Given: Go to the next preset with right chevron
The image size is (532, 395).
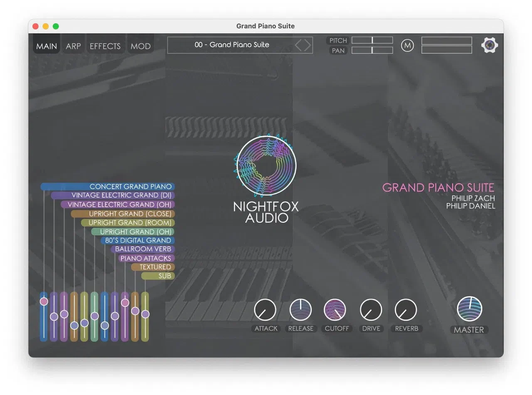Looking at the screenshot, I should click(308, 45).
